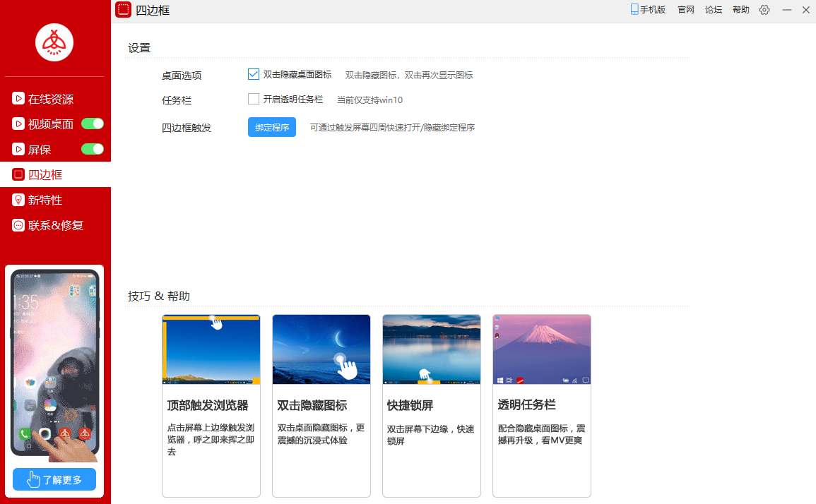
Task: Click the 透明任务栏 Mount Fuji thumbnail
Action: tap(542, 349)
